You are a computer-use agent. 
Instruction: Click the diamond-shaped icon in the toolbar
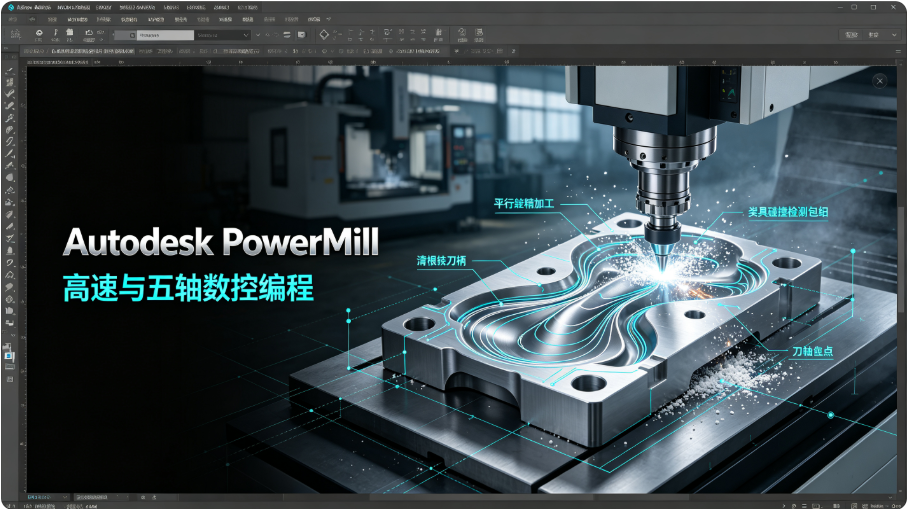pyautogui.click(x=324, y=35)
